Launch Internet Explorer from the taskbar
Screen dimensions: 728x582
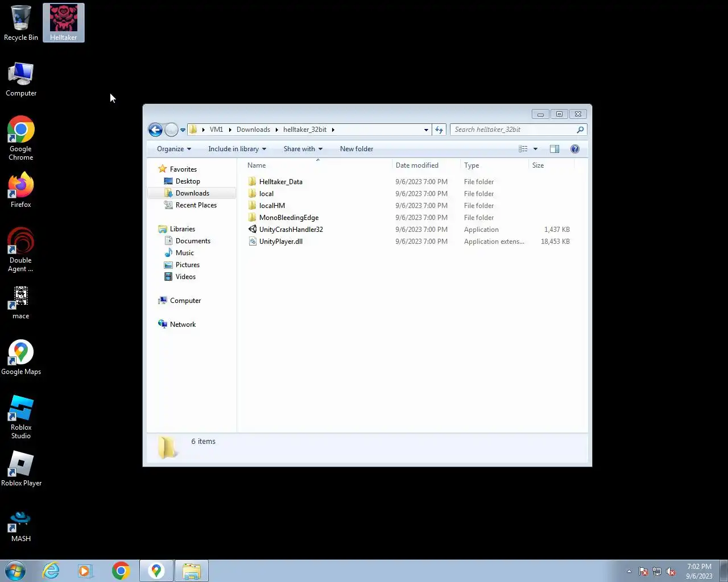[51, 571]
